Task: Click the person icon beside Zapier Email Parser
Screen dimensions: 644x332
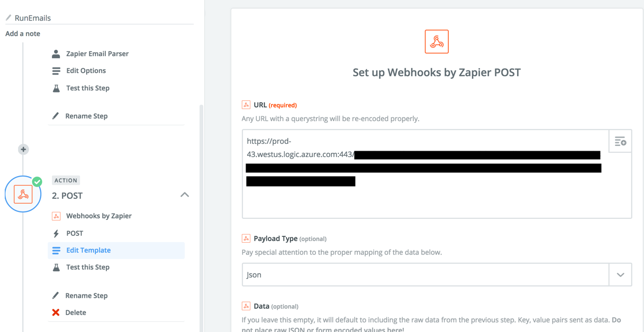Action: click(x=56, y=54)
